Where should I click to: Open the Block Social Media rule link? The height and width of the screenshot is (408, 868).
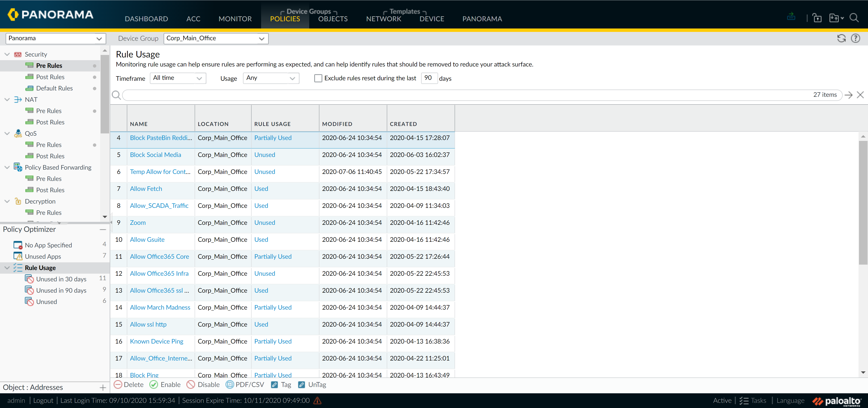(x=155, y=155)
